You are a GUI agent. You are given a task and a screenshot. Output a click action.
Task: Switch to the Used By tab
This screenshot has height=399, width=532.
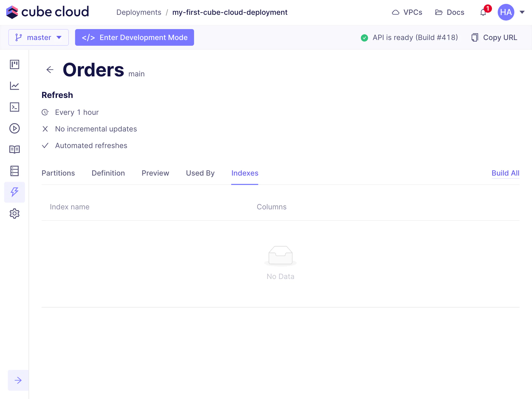[x=200, y=173]
